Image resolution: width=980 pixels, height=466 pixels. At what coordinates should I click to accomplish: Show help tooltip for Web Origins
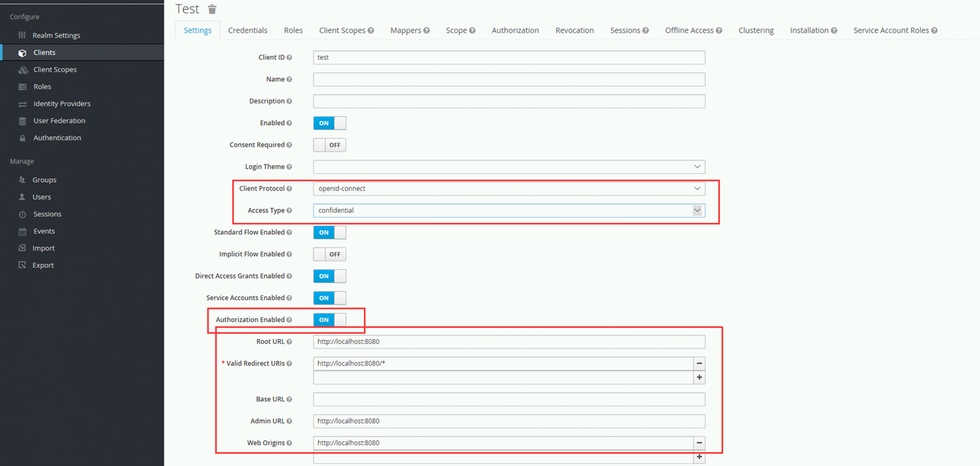[289, 443]
